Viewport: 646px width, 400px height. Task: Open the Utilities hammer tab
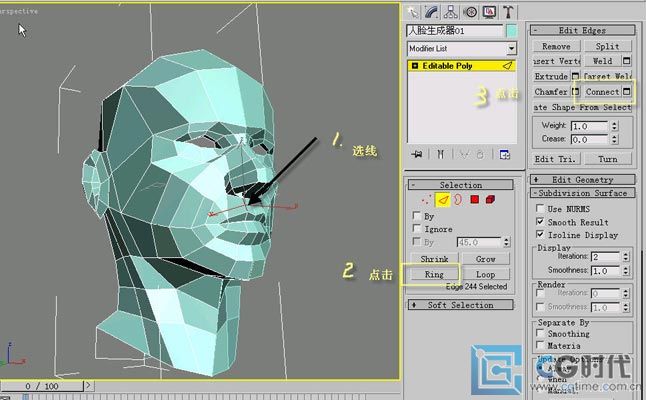click(508, 12)
